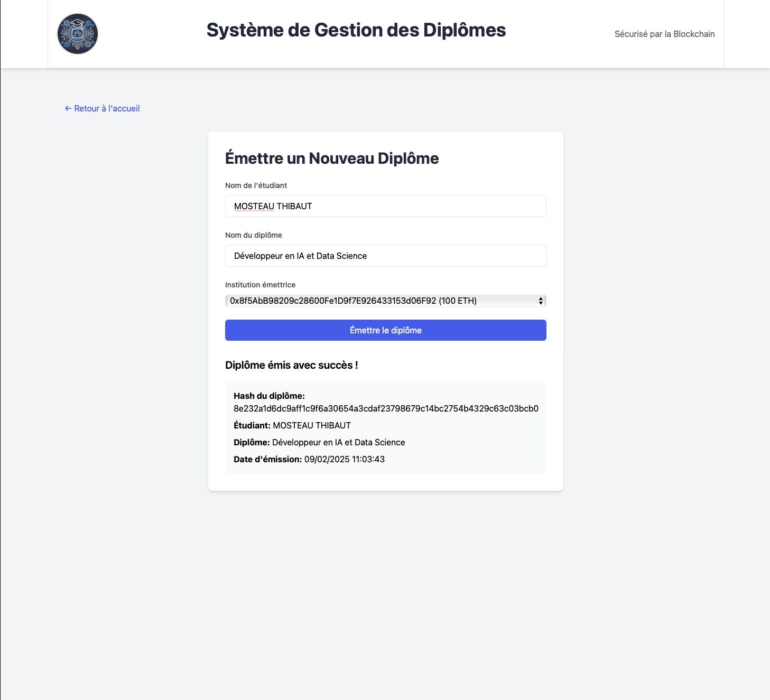Click inside the Nom de l'étudiant field
Screen dimensions: 770x700
(x=385, y=206)
